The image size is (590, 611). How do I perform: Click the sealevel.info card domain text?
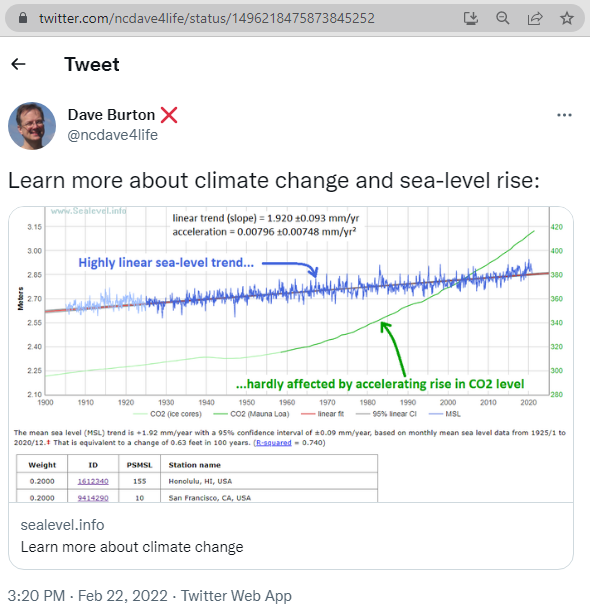tap(62, 525)
